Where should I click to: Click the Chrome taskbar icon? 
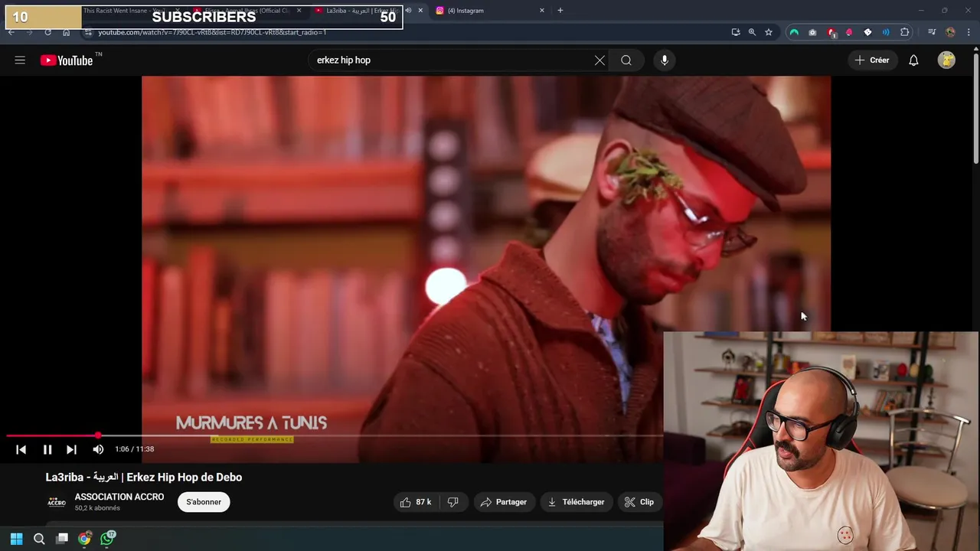pyautogui.click(x=84, y=539)
